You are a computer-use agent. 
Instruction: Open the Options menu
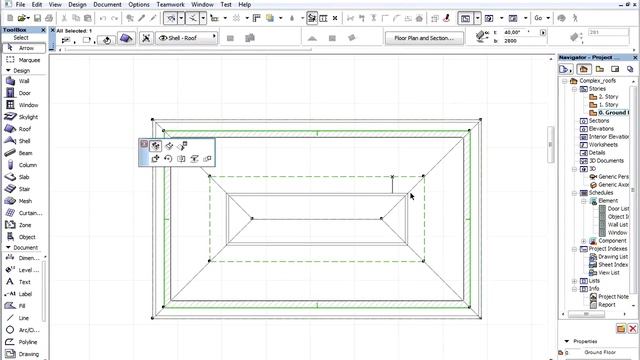(x=139, y=4)
